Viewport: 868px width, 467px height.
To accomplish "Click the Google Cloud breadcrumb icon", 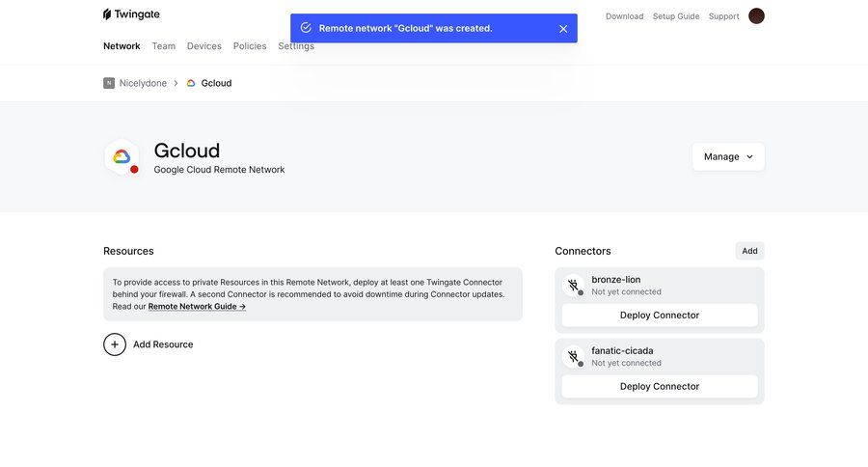I will [191, 83].
